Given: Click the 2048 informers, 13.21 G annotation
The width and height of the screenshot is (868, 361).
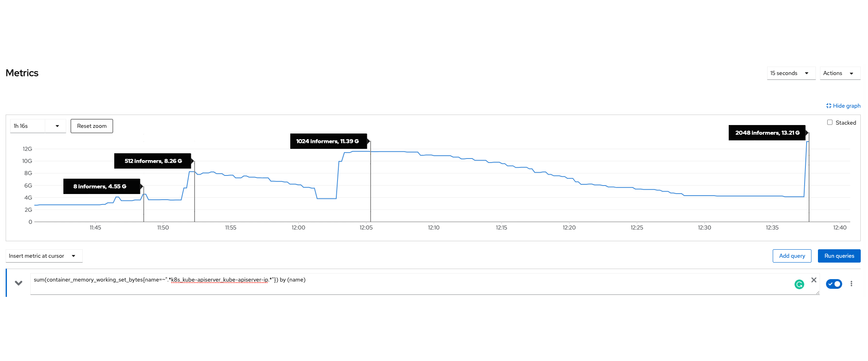Looking at the screenshot, I should tap(767, 133).
